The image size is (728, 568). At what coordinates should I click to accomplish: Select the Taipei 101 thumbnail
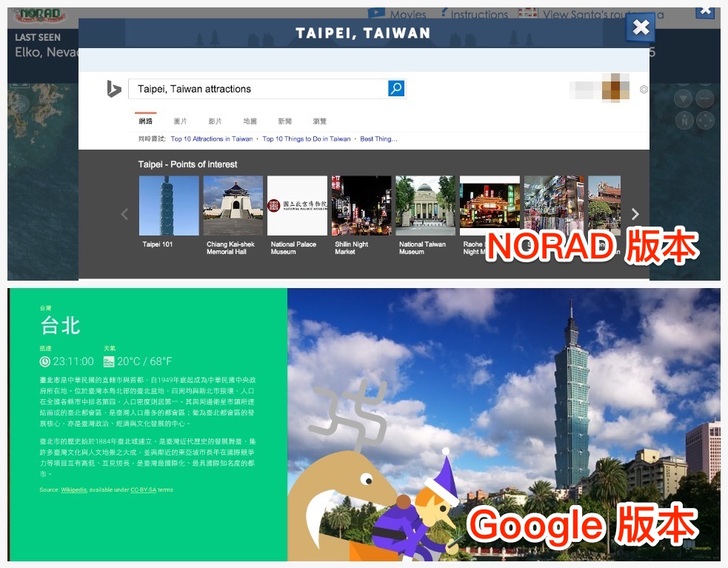coord(169,206)
